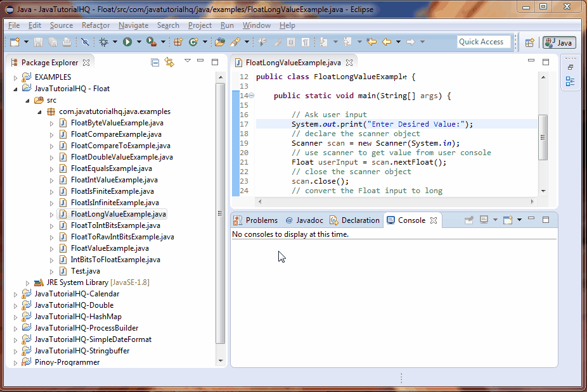The width and height of the screenshot is (587, 392).
Task: Toggle Link with Editor in Package Explorer
Action: click(169, 63)
